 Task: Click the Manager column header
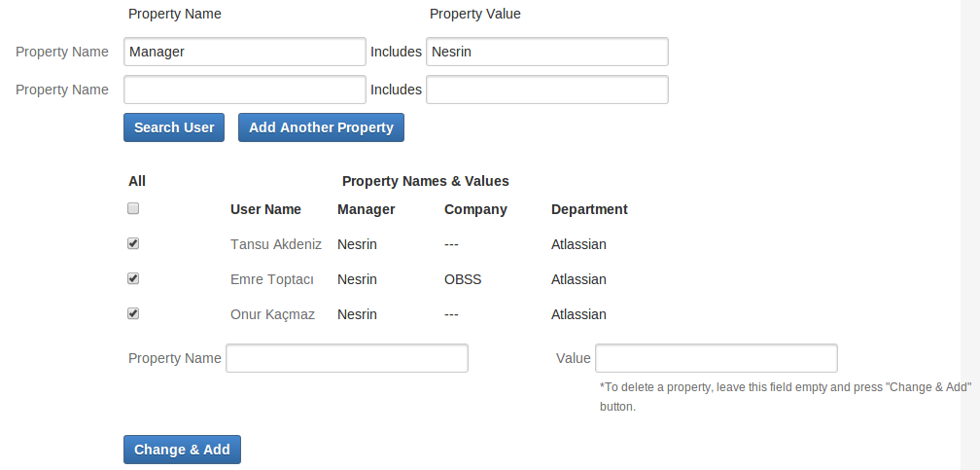pos(367,209)
